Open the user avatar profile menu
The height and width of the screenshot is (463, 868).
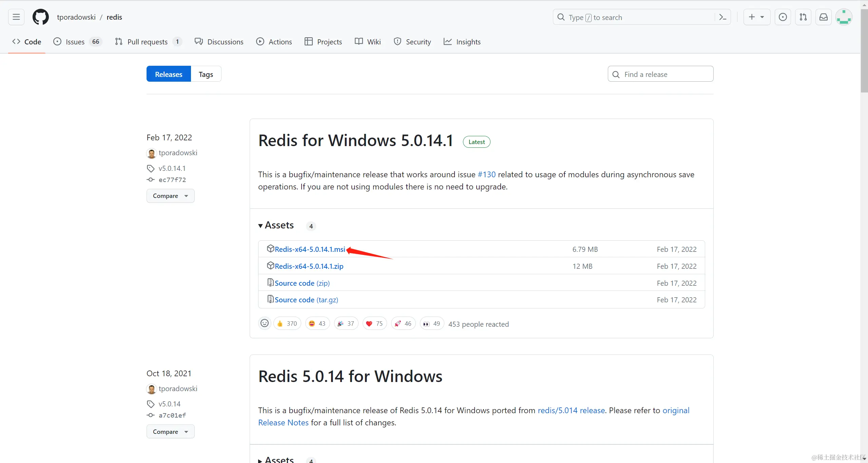(x=844, y=17)
